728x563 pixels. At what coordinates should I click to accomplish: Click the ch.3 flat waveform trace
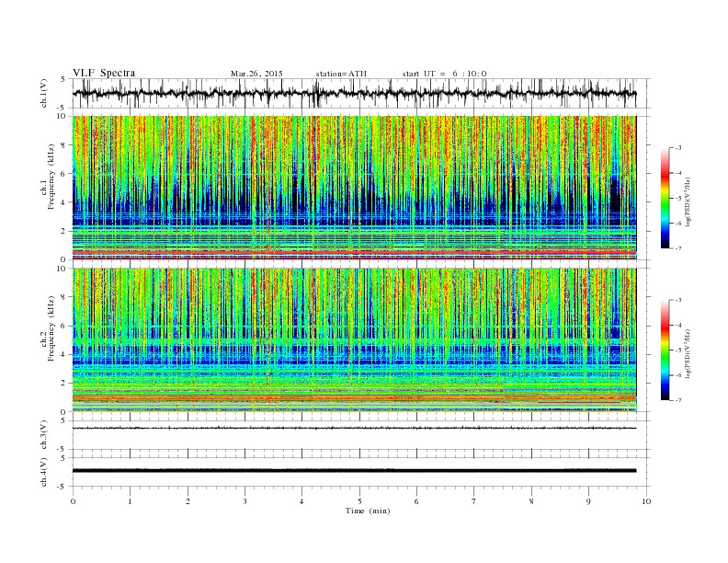coord(354,428)
